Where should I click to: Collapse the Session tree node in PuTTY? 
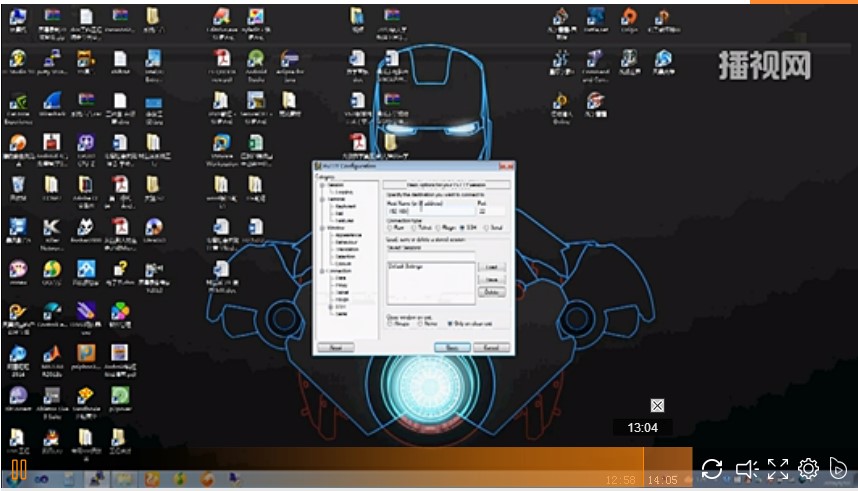pos(322,185)
